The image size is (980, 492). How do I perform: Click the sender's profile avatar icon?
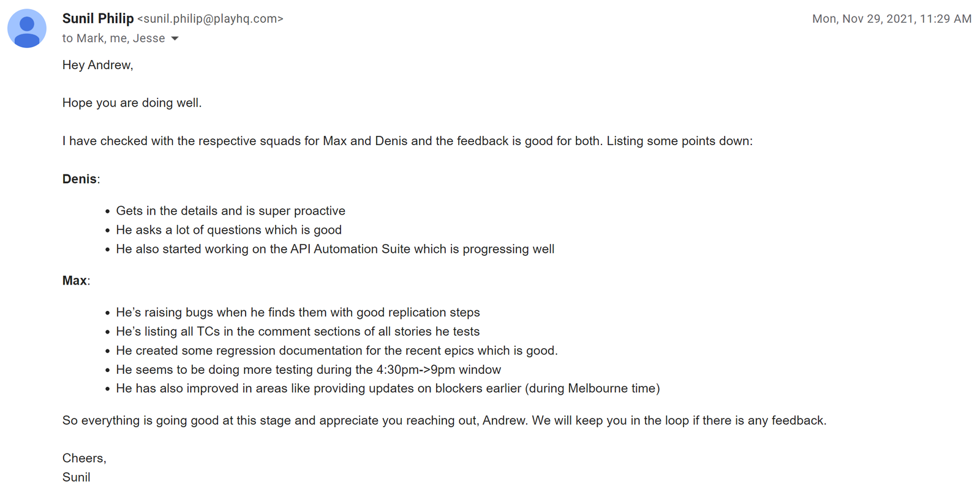(27, 28)
